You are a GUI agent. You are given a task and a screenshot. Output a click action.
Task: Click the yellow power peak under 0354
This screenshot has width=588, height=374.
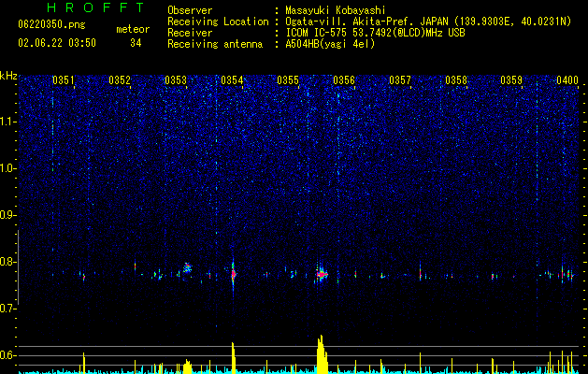point(234,358)
